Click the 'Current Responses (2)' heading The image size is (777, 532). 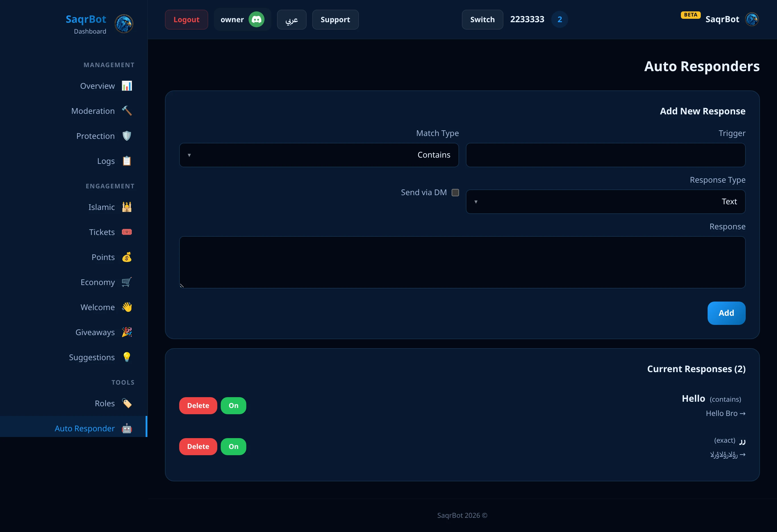tap(696, 369)
